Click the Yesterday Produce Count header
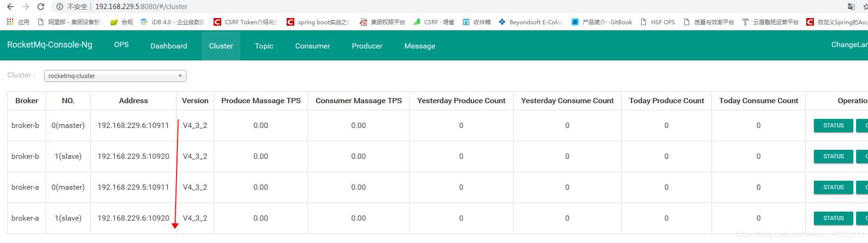The height and width of the screenshot is (243, 868). [461, 101]
